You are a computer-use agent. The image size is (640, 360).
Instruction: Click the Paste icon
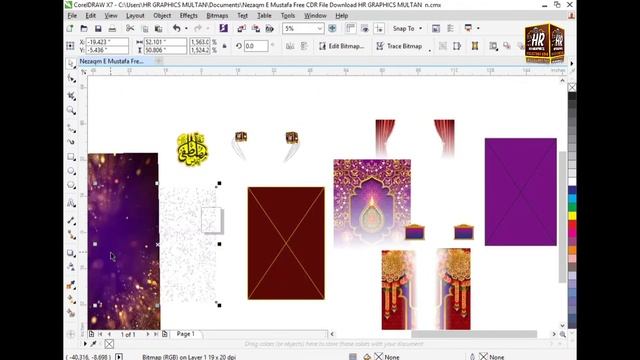158,29
